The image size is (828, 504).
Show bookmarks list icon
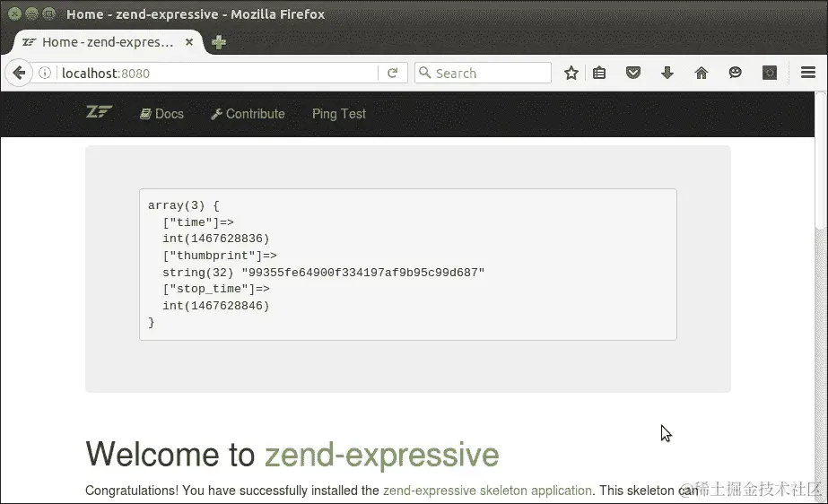pyautogui.click(x=599, y=73)
